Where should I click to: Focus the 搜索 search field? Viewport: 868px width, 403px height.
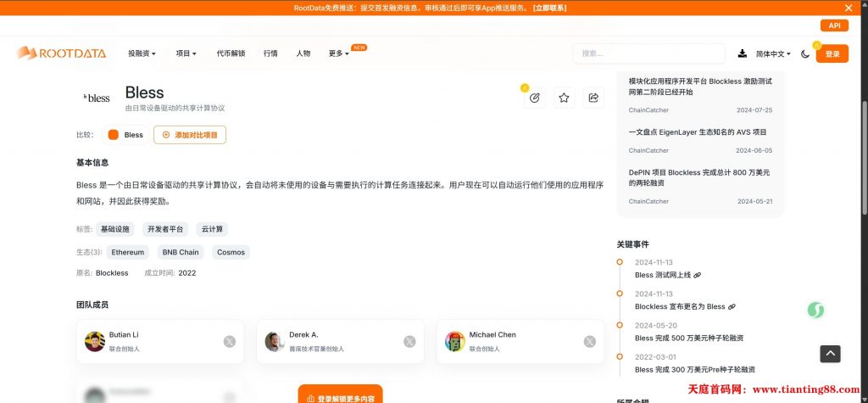(x=648, y=53)
